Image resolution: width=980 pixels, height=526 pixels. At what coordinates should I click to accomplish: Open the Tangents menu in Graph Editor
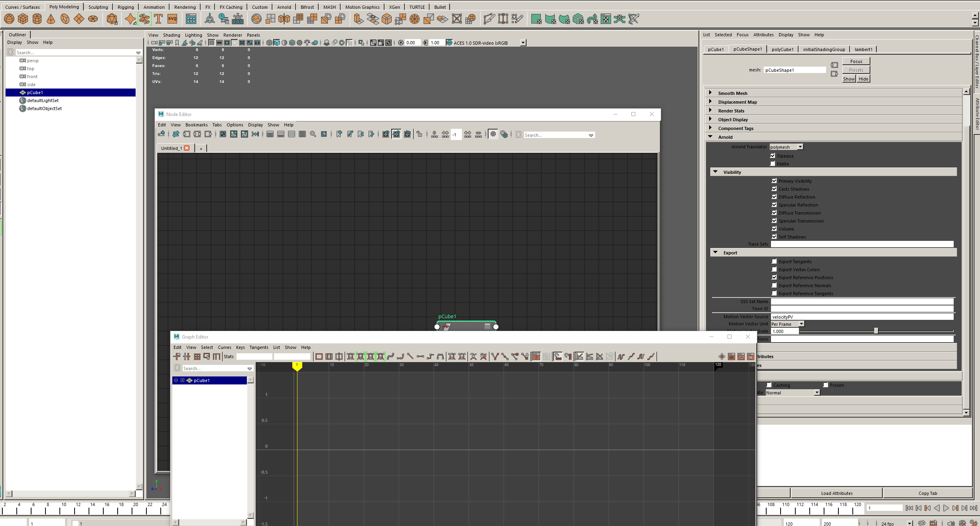click(x=258, y=347)
